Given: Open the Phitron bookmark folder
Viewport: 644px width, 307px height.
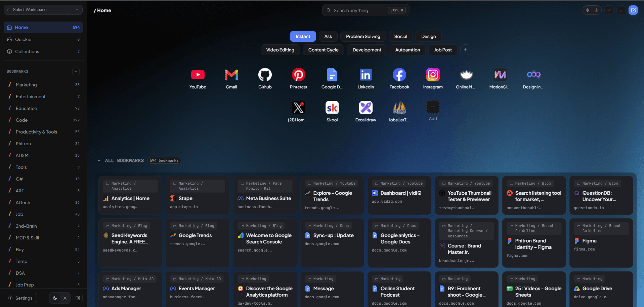Looking at the screenshot, I should [x=43, y=144].
